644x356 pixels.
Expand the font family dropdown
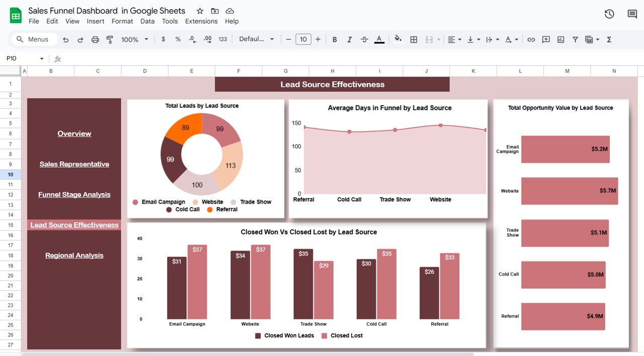(x=256, y=39)
